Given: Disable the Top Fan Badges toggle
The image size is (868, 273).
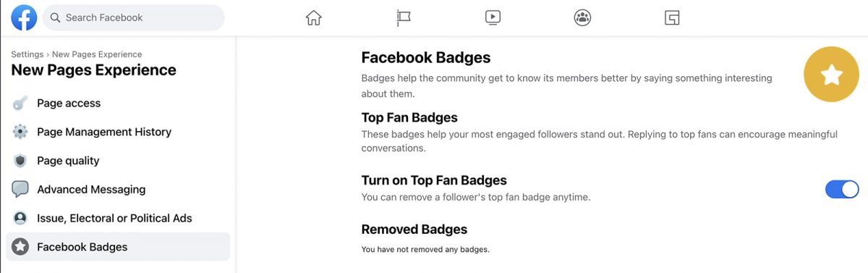Looking at the screenshot, I should (842, 190).
